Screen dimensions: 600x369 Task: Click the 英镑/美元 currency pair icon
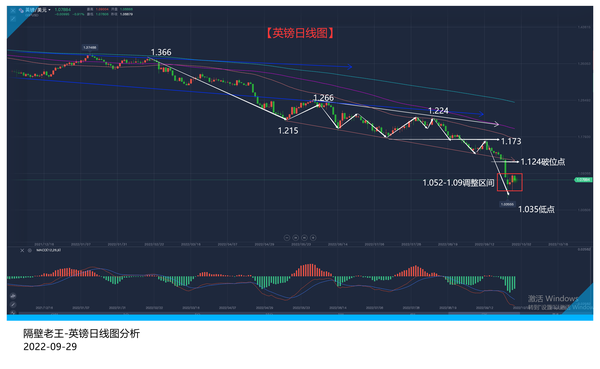pyautogui.click(x=21, y=10)
